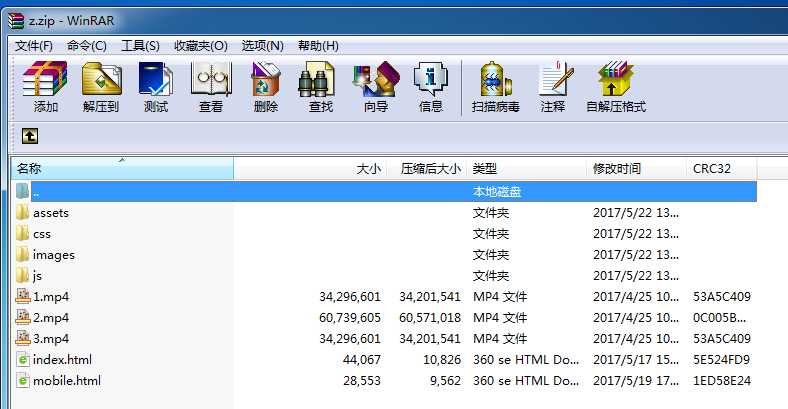Click CRC32 value 5E524FD9
788x409 pixels.
tap(722, 360)
